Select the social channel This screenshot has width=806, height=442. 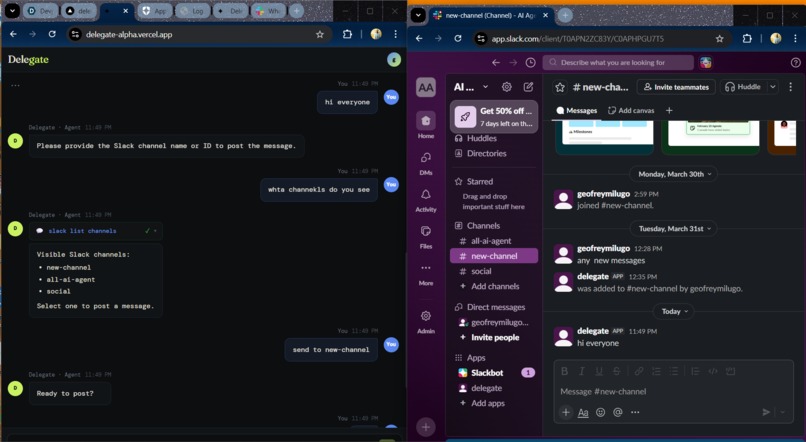pos(494,271)
